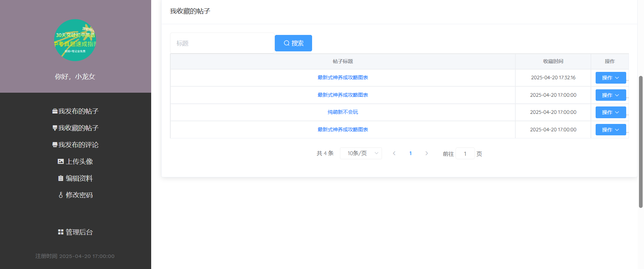Click the 帖子标题 column header
The width and height of the screenshot is (644, 269).
(343, 61)
